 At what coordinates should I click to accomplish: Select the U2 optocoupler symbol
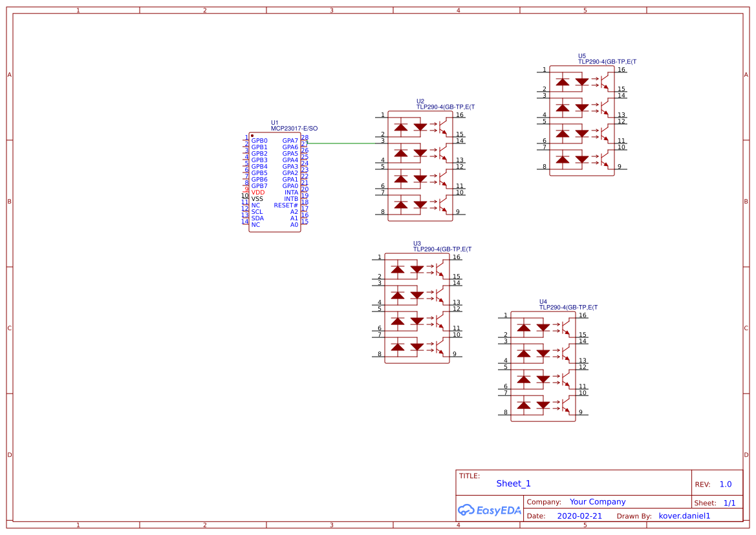click(x=420, y=167)
